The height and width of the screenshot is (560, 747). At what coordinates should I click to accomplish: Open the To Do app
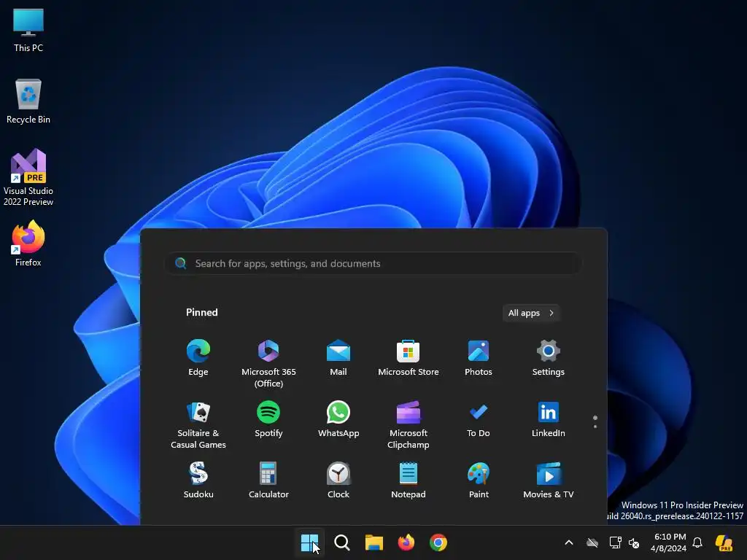pos(479,419)
